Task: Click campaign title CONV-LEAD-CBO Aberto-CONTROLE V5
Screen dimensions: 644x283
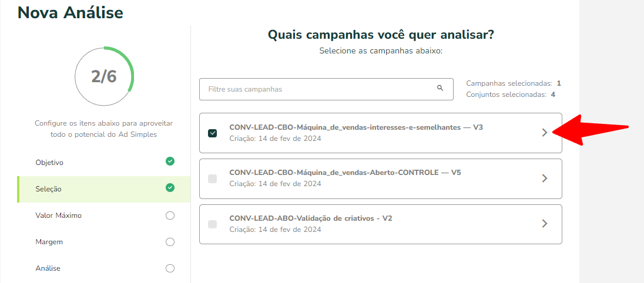Action: pos(345,173)
